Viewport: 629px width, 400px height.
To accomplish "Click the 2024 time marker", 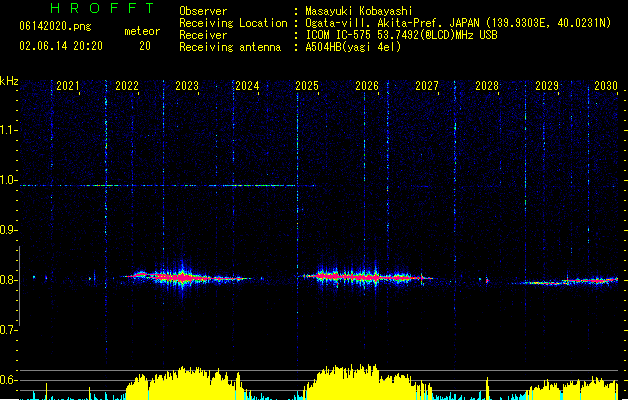I will (x=247, y=86).
